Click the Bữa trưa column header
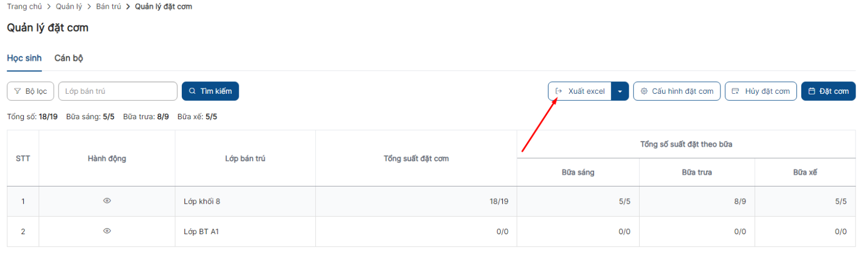The width and height of the screenshot is (868, 258). [697, 172]
